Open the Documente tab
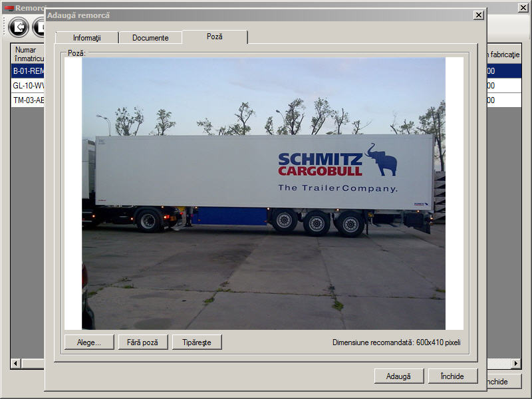532x399 pixels. click(150, 38)
